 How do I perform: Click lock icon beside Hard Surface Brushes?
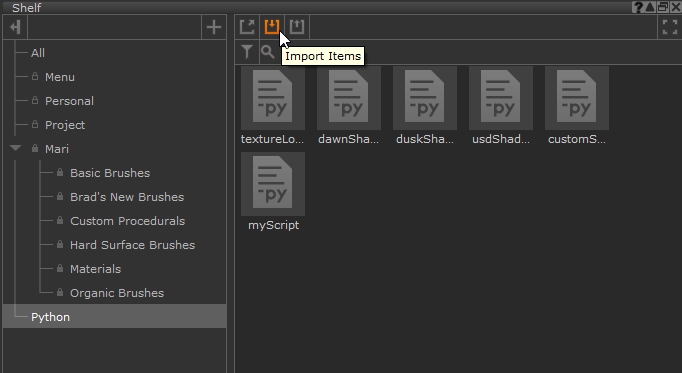tap(60, 244)
